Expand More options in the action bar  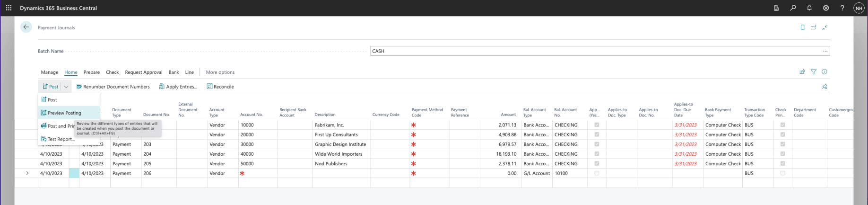coord(220,72)
